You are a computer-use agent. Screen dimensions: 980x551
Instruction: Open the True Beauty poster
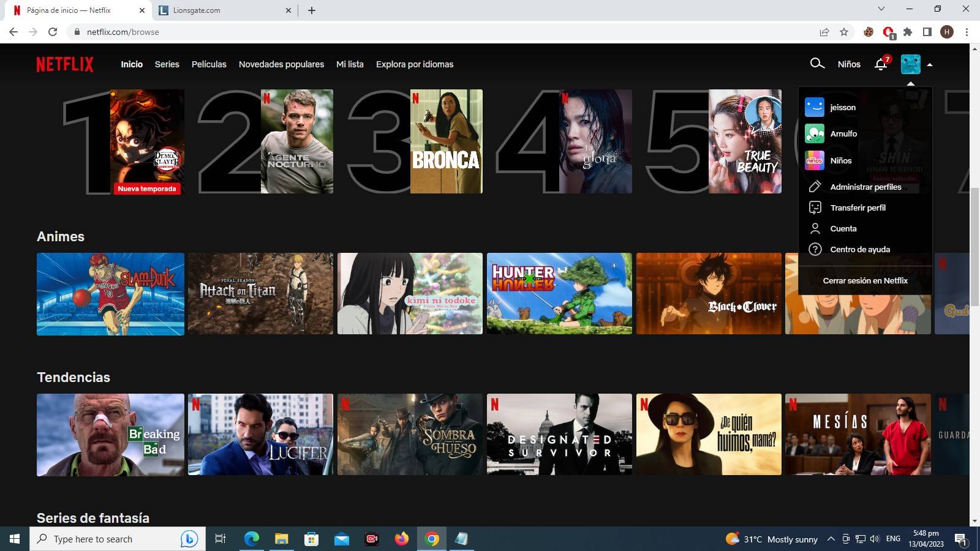tap(745, 141)
